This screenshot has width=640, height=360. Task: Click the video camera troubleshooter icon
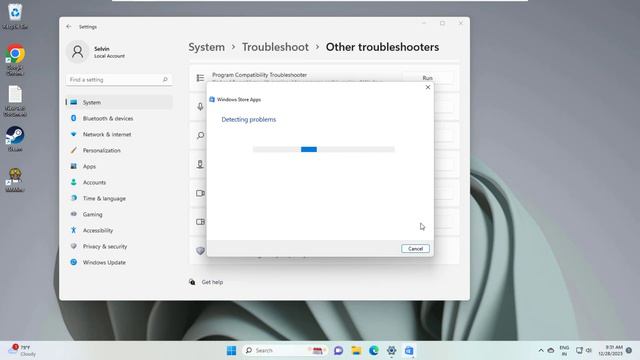[200, 193]
